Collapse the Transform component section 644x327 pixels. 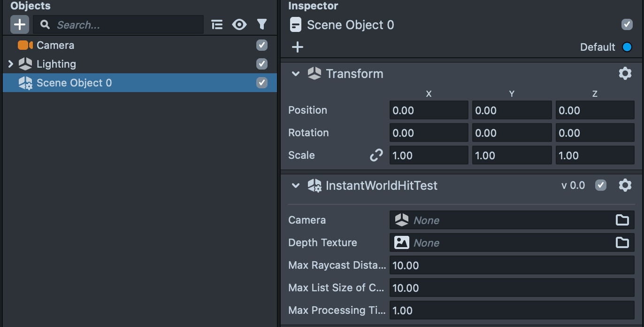[x=296, y=74]
